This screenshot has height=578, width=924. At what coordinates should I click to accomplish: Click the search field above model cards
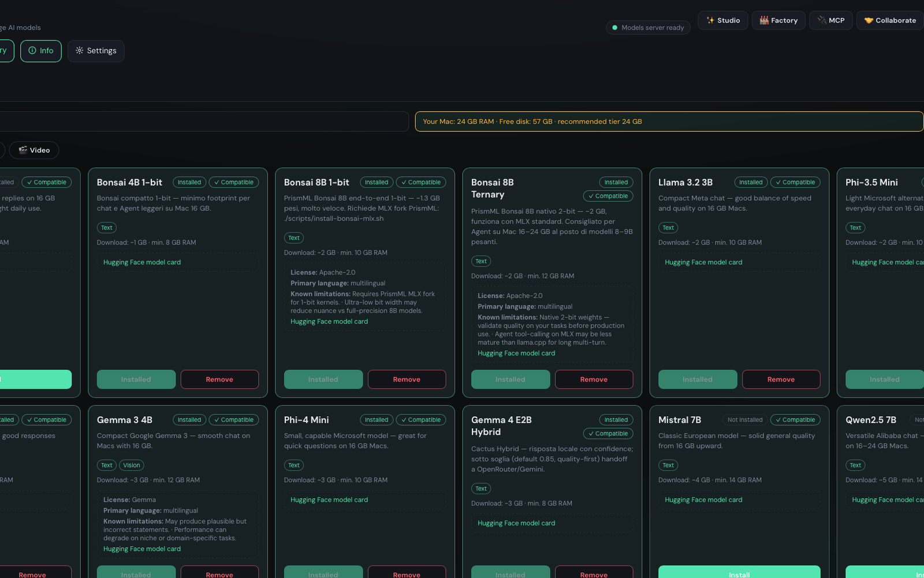[204, 121]
